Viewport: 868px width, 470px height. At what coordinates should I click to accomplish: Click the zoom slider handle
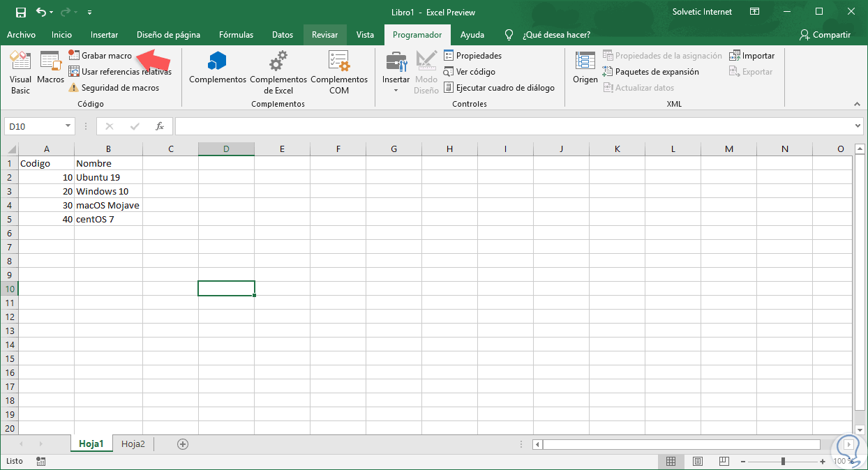point(784,461)
